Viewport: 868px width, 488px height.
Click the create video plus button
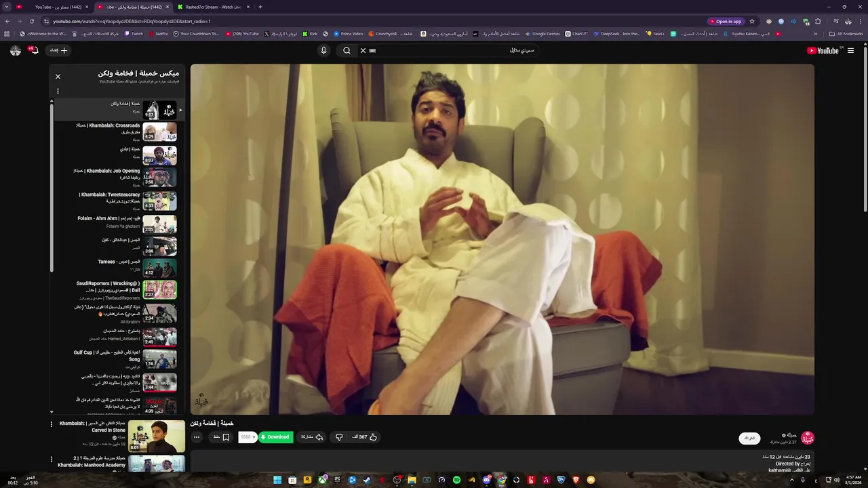(58, 50)
